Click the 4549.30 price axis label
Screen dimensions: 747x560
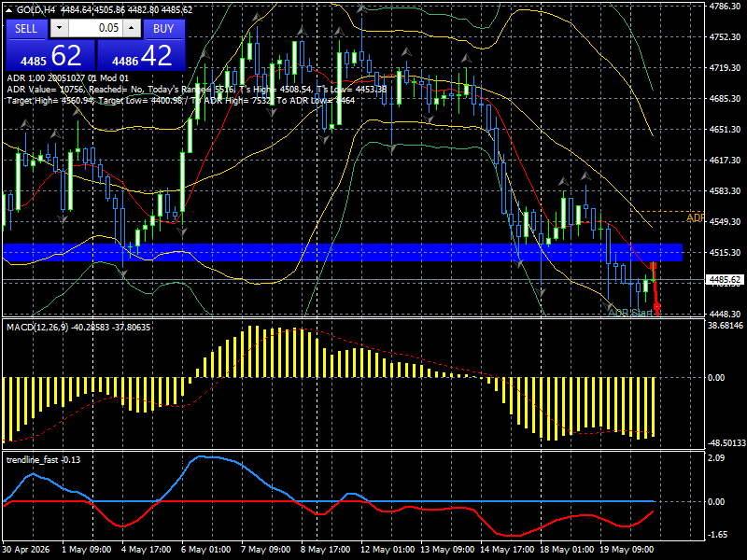[725, 222]
